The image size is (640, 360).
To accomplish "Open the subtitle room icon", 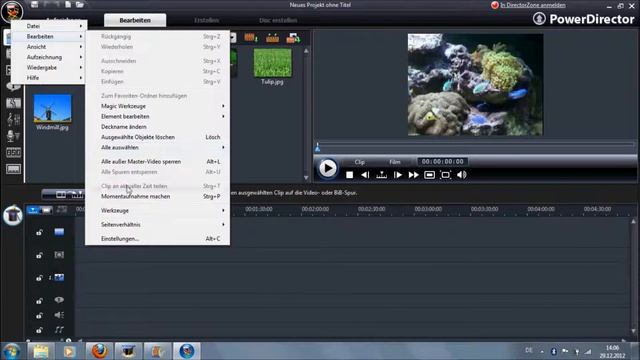I will click(13, 169).
